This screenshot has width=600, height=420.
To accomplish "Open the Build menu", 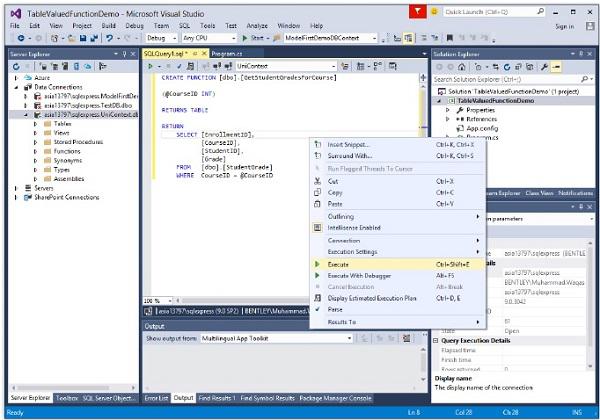I will click(109, 26).
